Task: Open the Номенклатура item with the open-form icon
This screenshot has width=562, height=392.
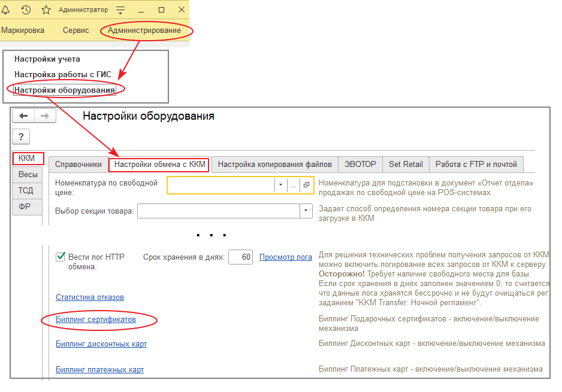Action: click(x=307, y=186)
